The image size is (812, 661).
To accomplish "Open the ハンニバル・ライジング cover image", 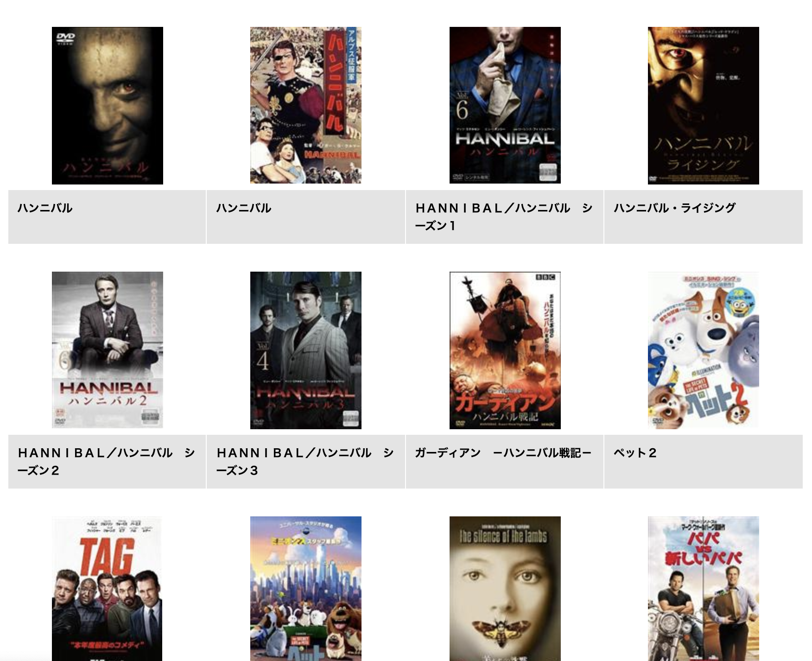I will [704, 106].
